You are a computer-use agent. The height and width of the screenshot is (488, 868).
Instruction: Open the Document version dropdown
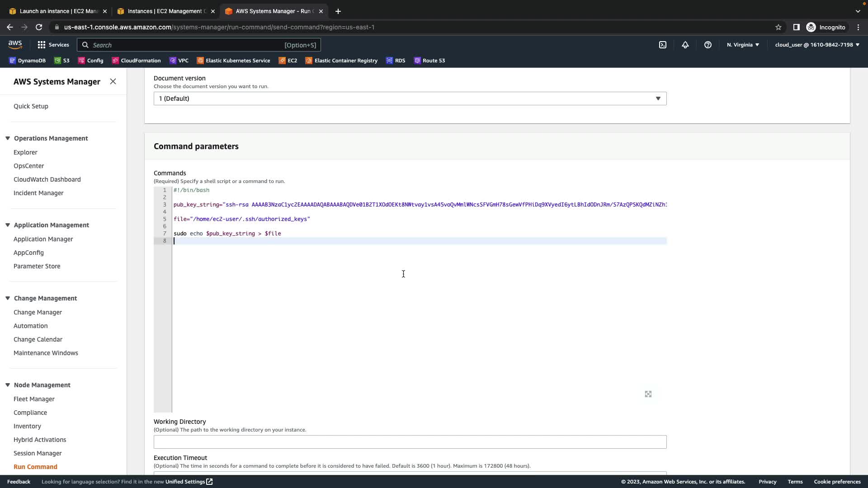[410, 99]
